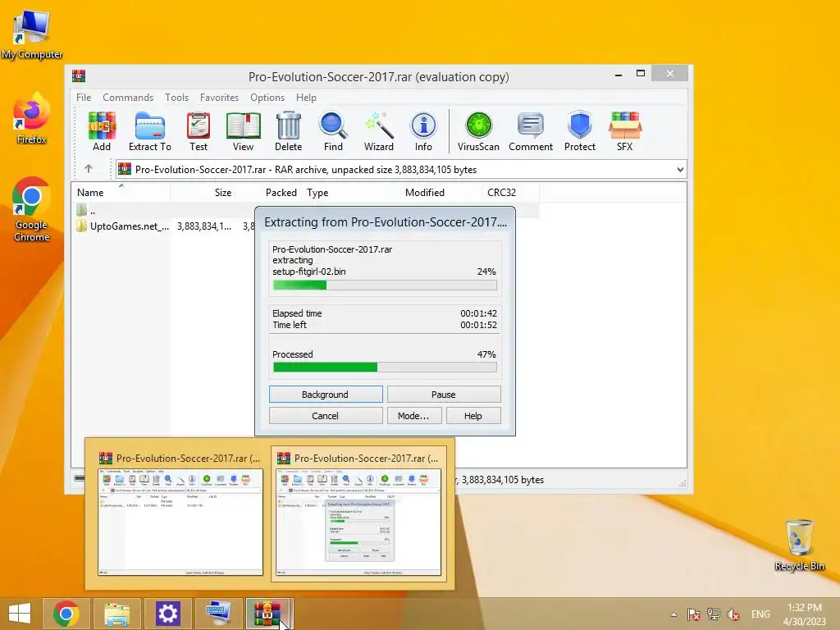Image resolution: width=840 pixels, height=630 pixels.
Task: Open the Tools menu
Action: click(177, 98)
